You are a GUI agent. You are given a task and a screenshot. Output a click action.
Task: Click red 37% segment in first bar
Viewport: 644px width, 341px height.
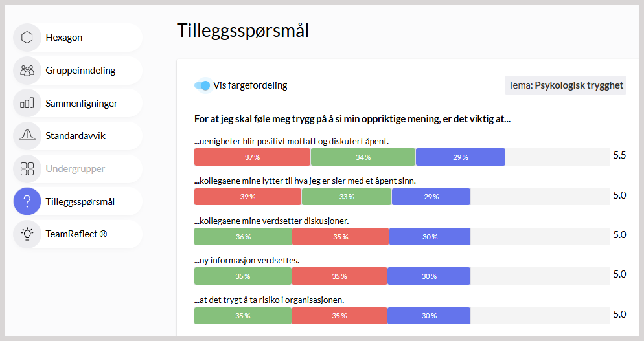point(252,157)
